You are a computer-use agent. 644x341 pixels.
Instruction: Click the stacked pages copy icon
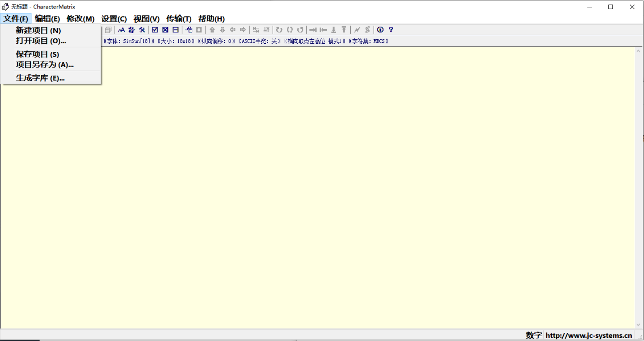[x=108, y=30]
